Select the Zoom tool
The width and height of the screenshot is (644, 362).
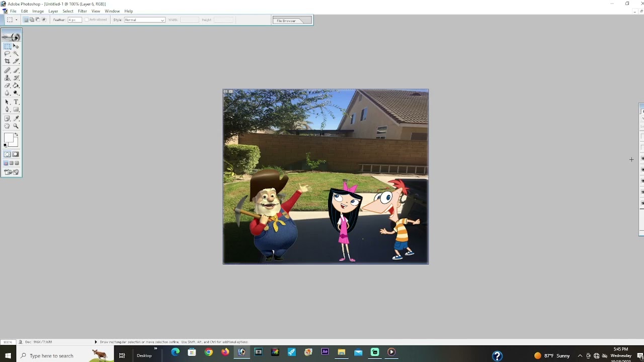point(16,126)
